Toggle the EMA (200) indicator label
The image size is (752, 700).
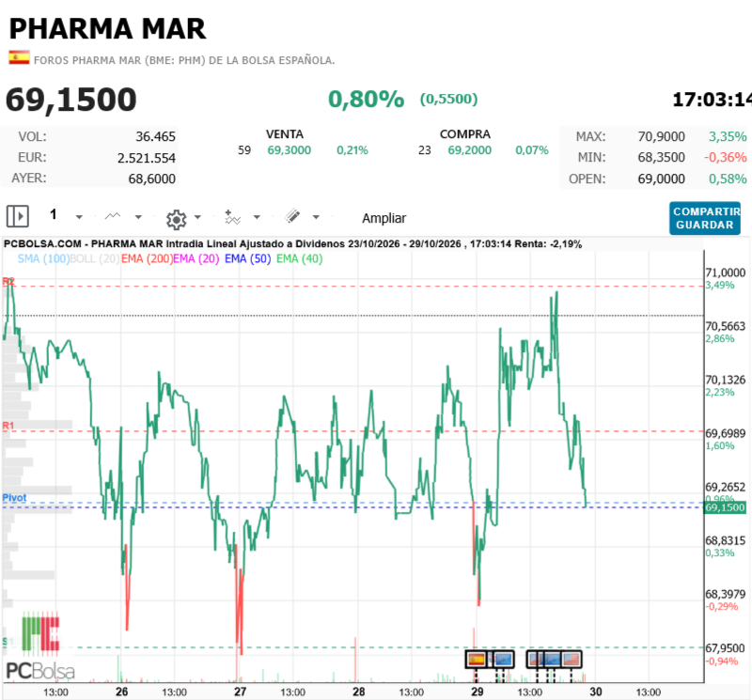(x=147, y=259)
